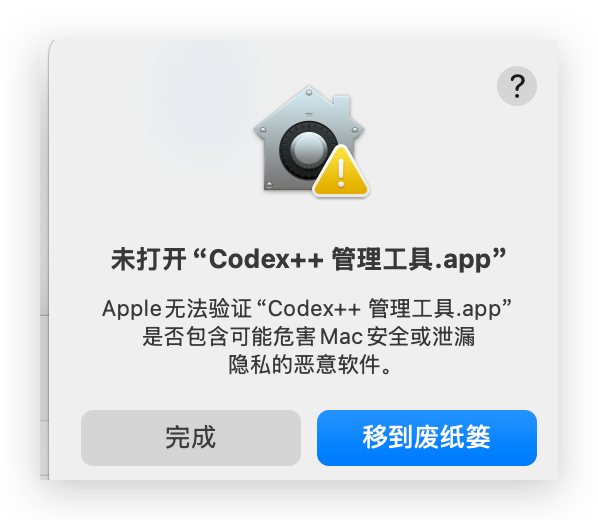The image size is (598, 520).
Task: Click the final line 隐私的恶意软件
Action: (x=310, y=365)
